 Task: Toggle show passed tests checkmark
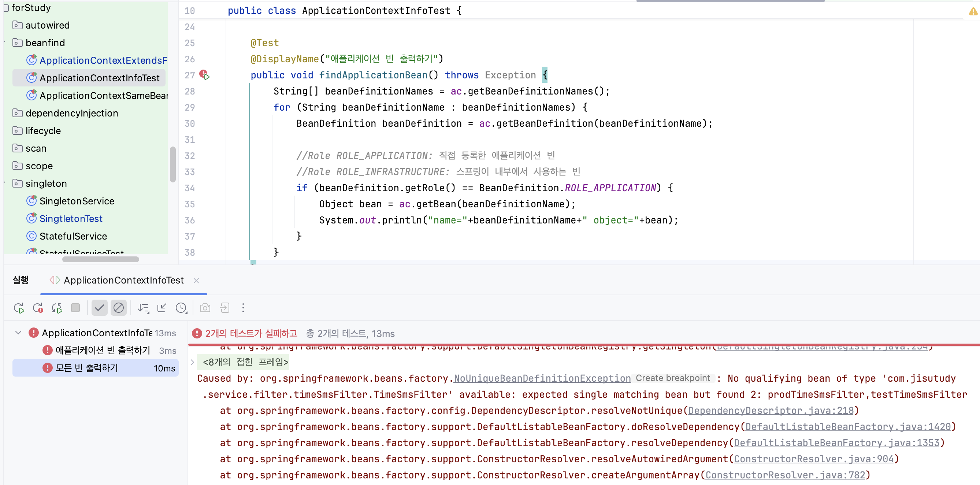point(99,308)
